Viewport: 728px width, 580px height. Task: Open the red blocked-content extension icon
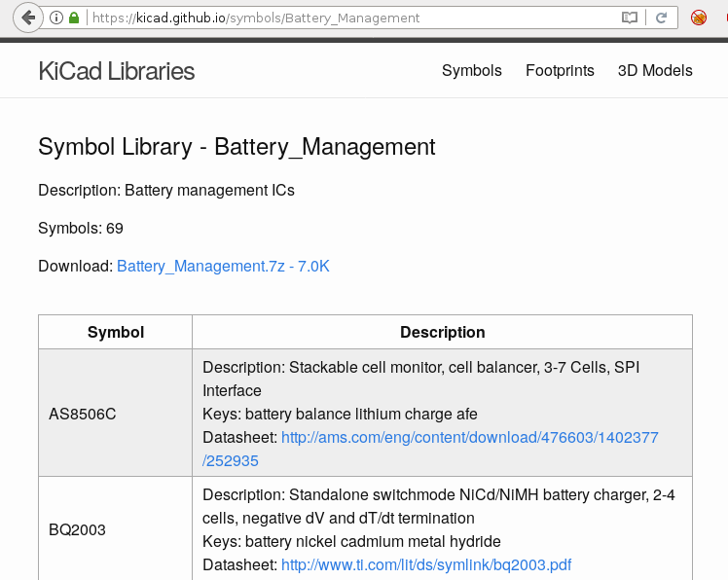pyautogui.click(x=698, y=18)
